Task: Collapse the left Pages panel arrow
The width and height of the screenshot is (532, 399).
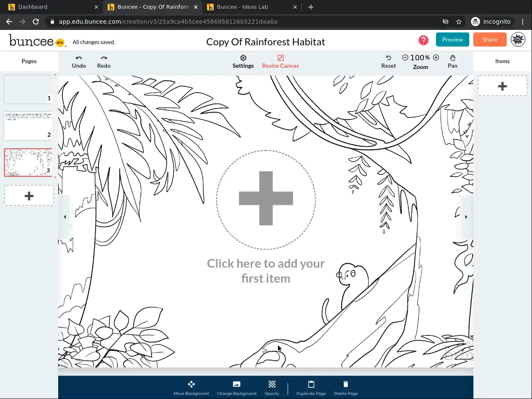Action: point(65,217)
